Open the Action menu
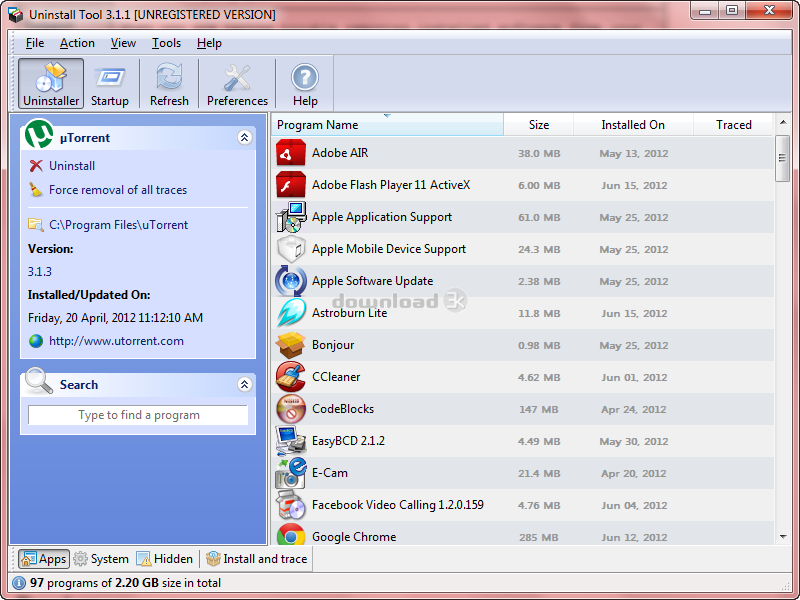 (77, 43)
